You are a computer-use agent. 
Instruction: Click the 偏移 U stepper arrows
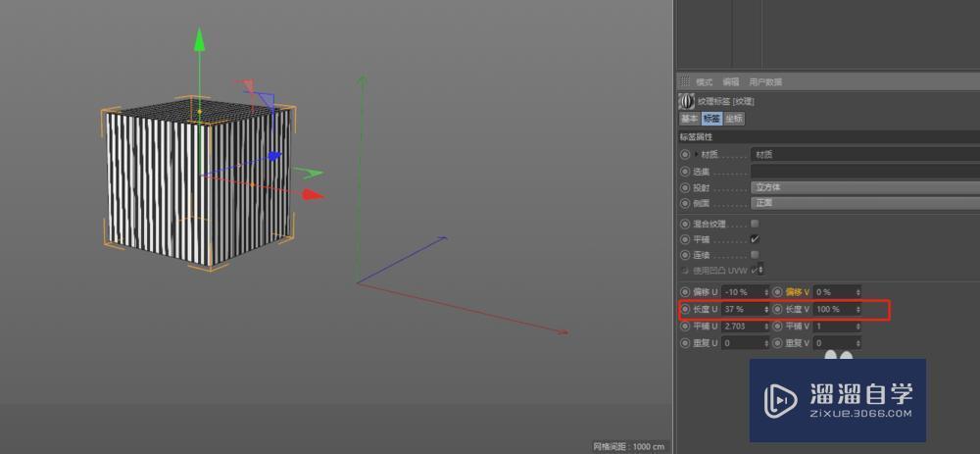(767, 292)
